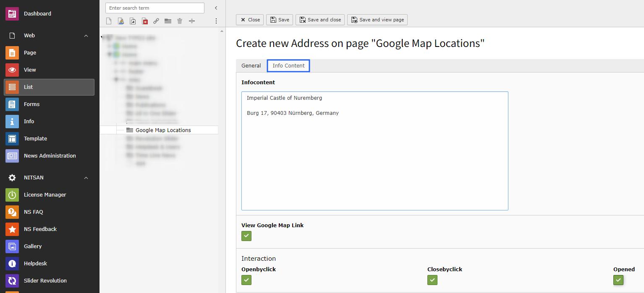
Task: Click Save and view page
Action: point(377,20)
